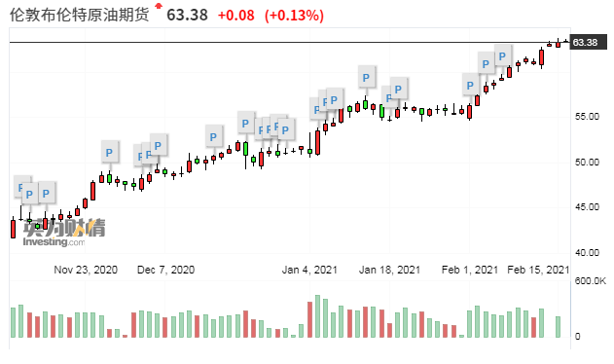Click the red up-arrow indicator beside title

click(159, 6)
